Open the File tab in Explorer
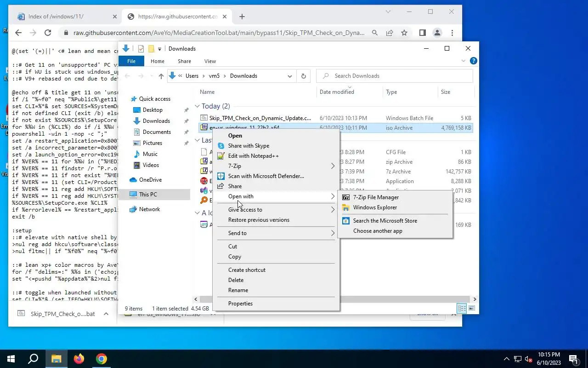Image resolution: width=588 pixels, height=368 pixels. [x=131, y=61]
